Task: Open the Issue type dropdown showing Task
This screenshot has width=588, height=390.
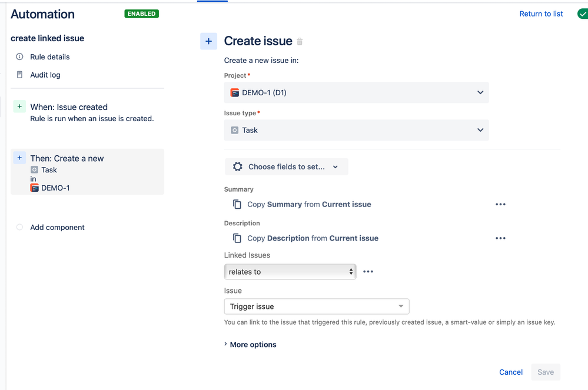Action: pyautogui.click(x=356, y=130)
